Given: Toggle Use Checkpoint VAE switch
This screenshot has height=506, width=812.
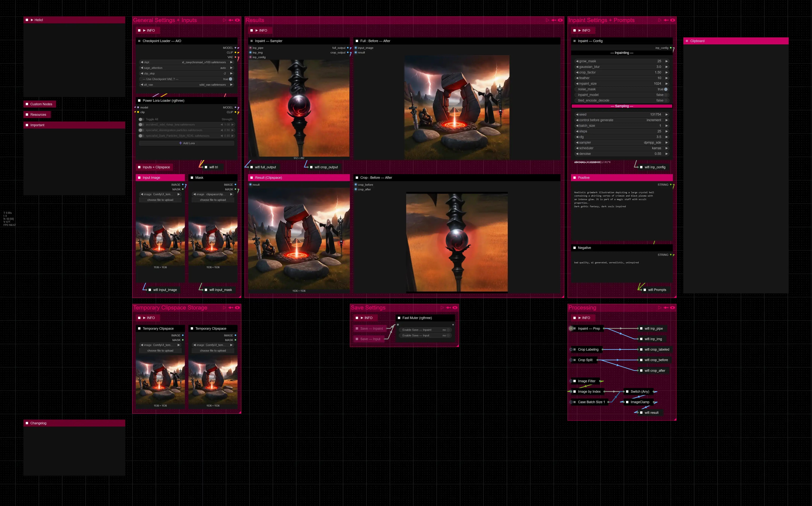Looking at the screenshot, I should click(230, 79).
